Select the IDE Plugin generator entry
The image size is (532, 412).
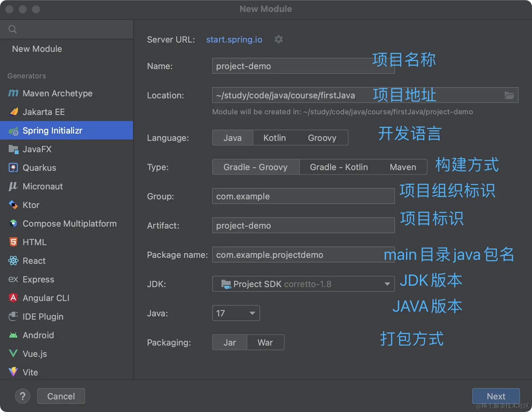(66, 317)
